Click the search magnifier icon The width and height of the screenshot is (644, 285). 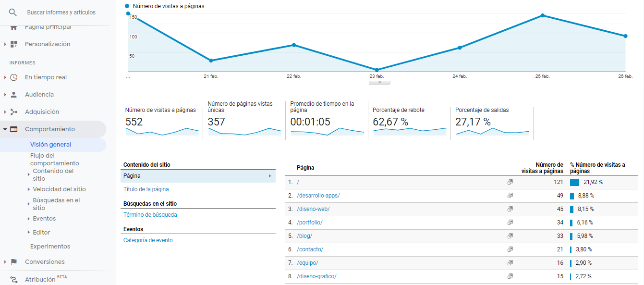(x=13, y=12)
